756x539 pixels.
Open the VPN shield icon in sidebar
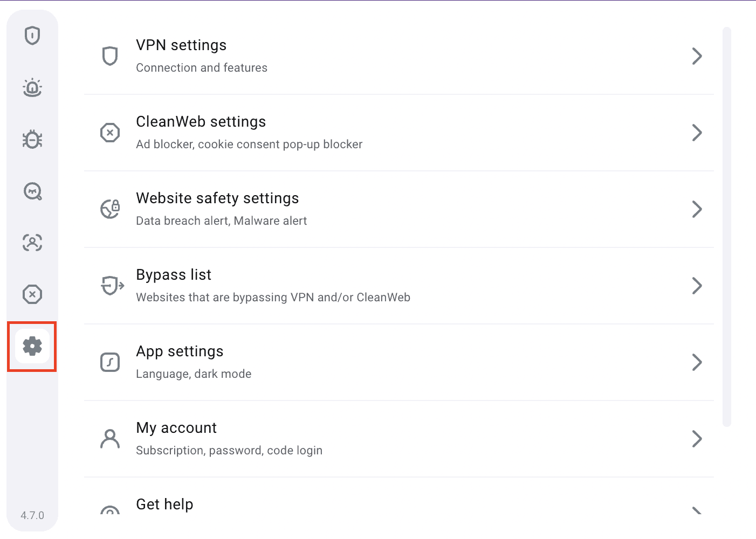(x=32, y=36)
